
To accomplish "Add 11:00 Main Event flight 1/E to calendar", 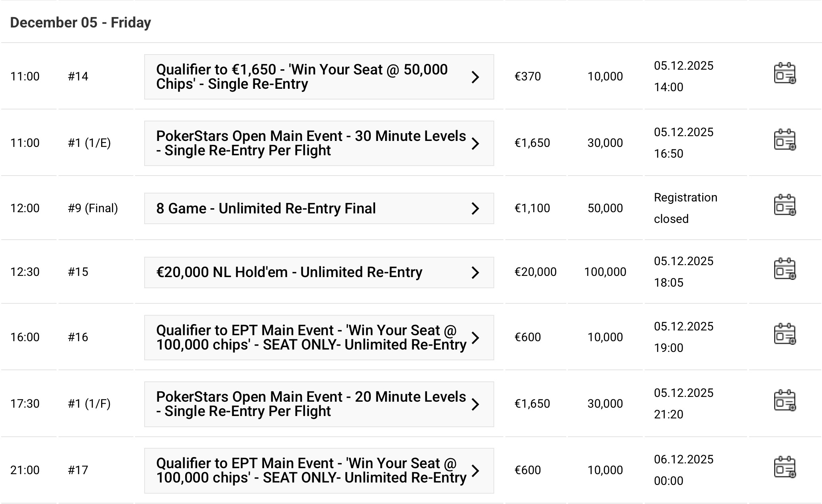I will pos(784,140).
